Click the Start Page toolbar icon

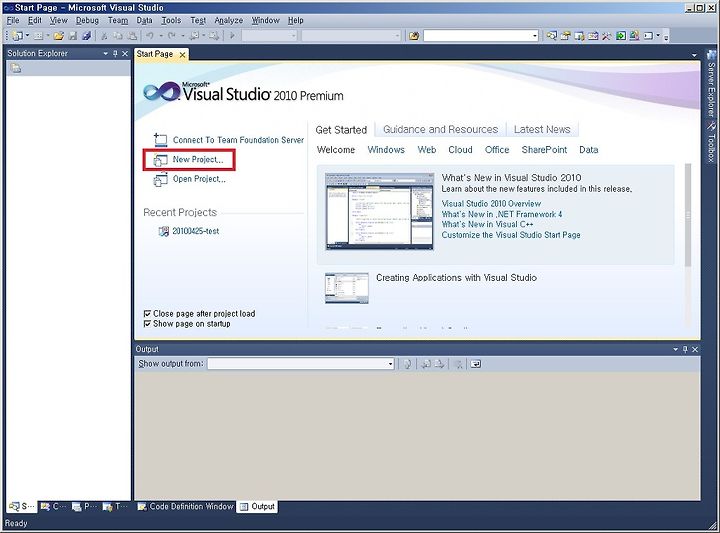coord(621,36)
